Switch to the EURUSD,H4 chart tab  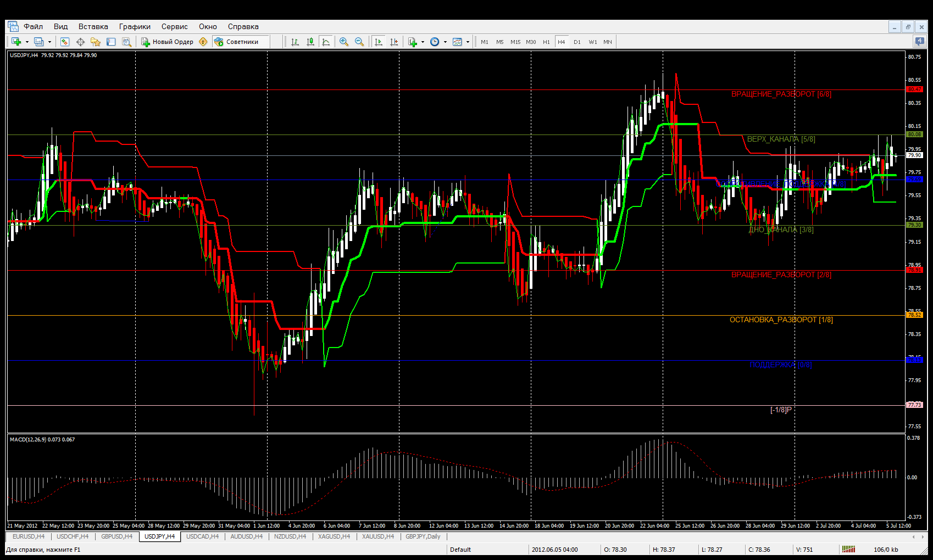29,536
